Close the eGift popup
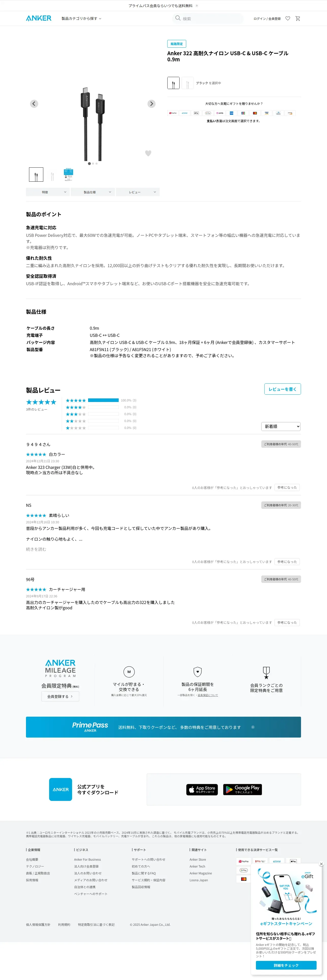Viewport: 327px width, 980px height. (321, 864)
